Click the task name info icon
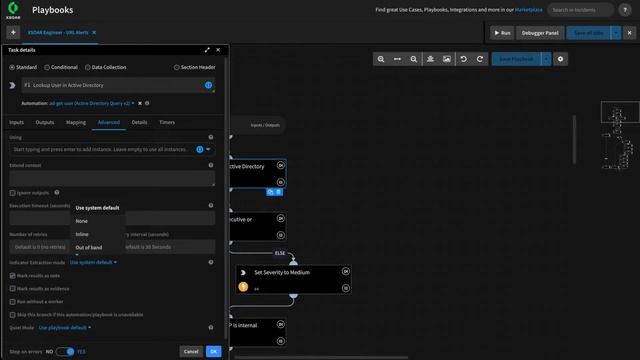The image size is (640, 360). tap(209, 85)
